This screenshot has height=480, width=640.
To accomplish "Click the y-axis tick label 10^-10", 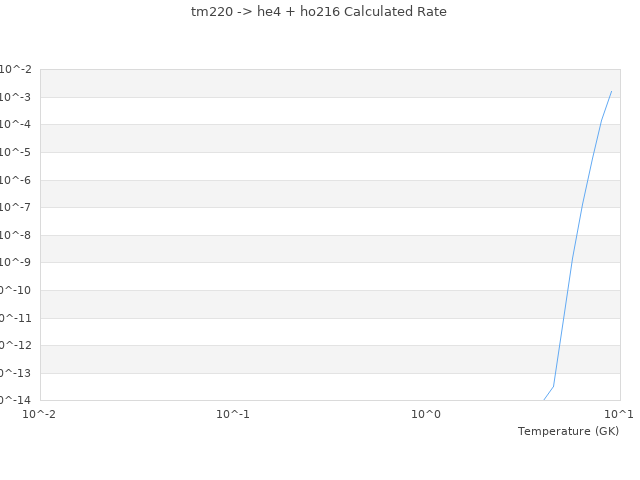I will (14, 290).
